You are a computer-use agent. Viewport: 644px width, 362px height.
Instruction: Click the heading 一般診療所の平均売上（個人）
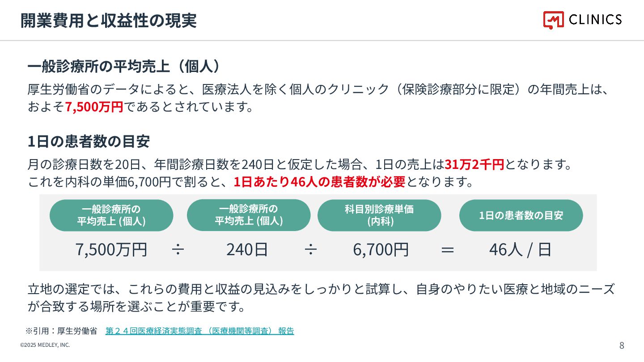click(x=125, y=66)
